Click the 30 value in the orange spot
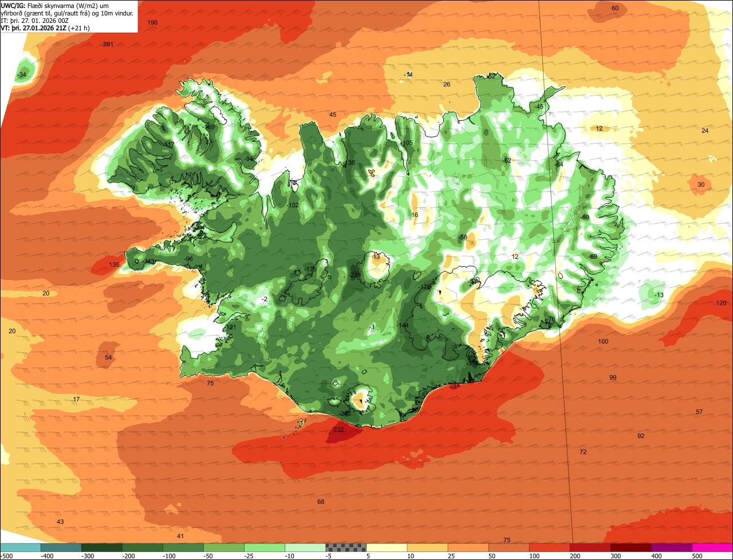Screen dimensions: 733x560 click(701, 184)
